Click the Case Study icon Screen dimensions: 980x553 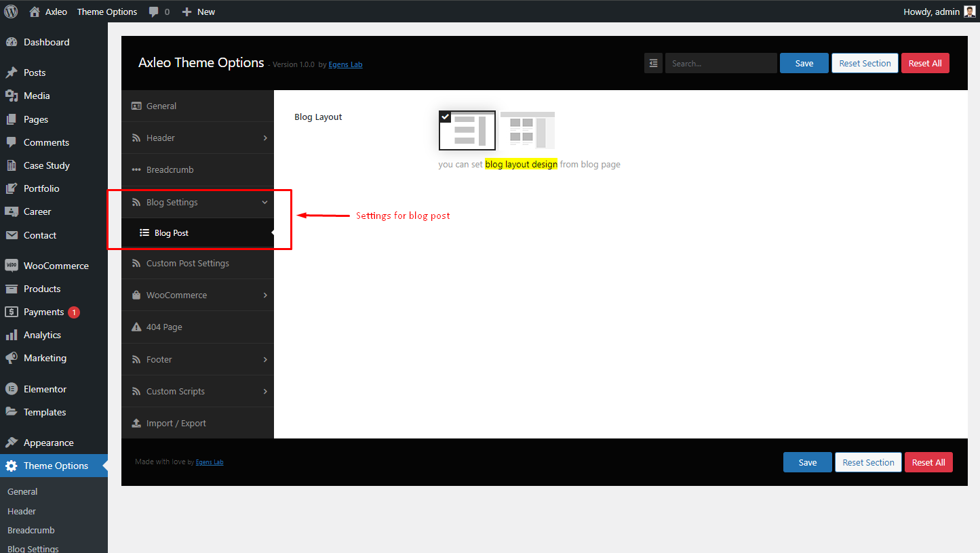point(11,165)
